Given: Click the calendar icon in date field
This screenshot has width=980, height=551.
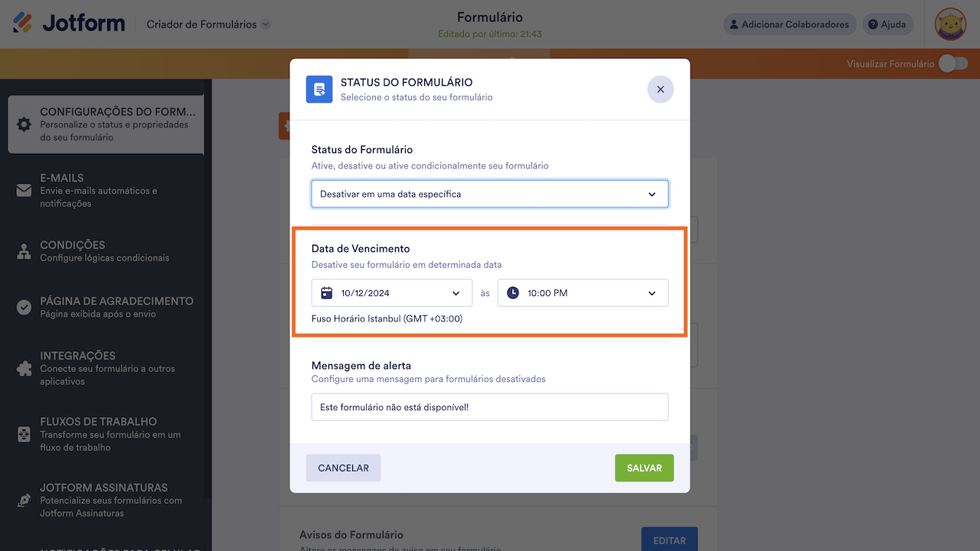Looking at the screenshot, I should 327,293.
